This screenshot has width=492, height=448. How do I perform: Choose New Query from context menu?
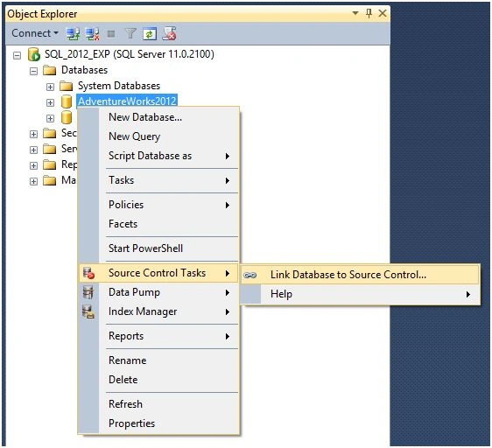click(134, 136)
